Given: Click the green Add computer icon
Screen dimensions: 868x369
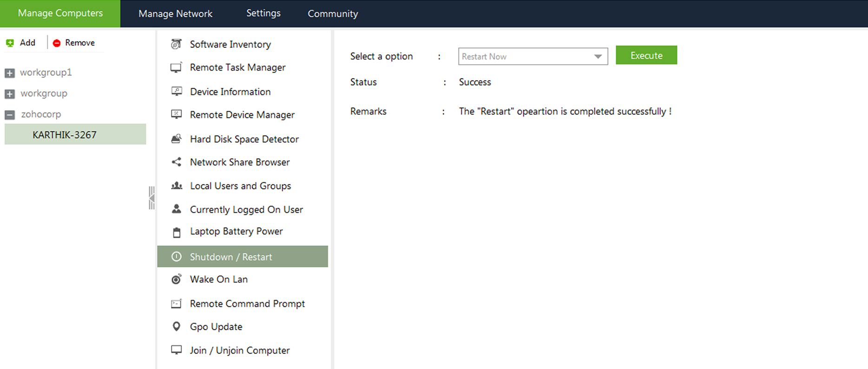Looking at the screenshot, I should pyautogui.click(x=10, y=43).
